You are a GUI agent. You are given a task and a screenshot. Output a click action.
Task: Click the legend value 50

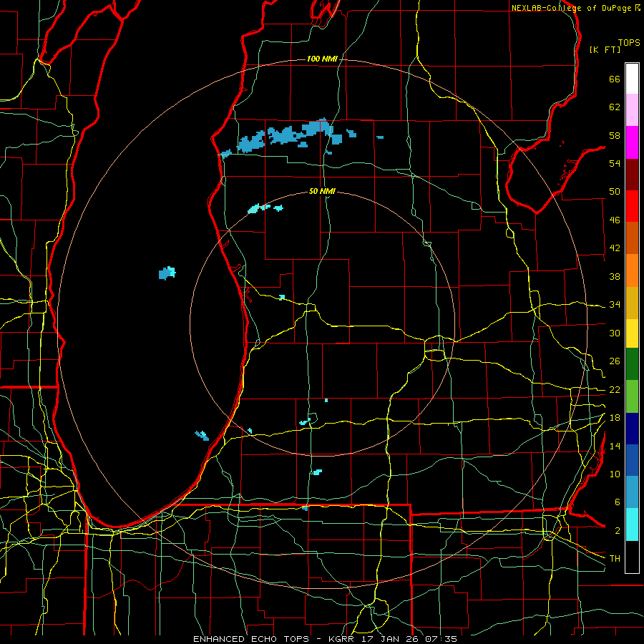pos(615,192)
